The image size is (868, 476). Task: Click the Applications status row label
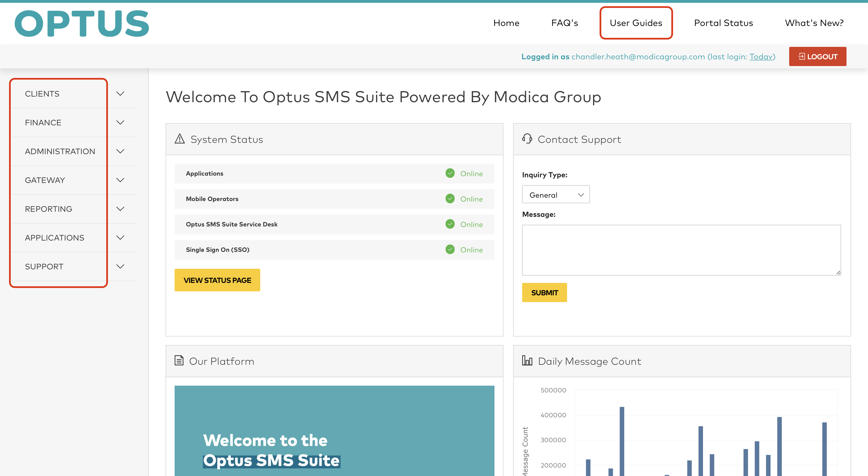(205, 173)
